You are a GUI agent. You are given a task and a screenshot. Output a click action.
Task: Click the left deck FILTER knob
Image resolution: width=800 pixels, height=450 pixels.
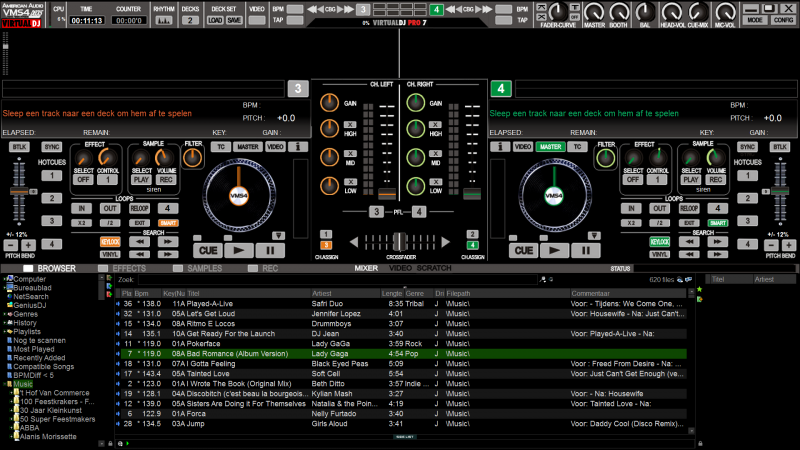[192, 158]
